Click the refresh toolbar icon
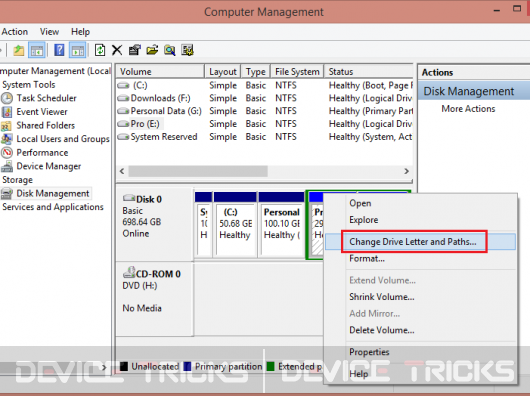The image size is (530, 396). click(x=100, y=50)
